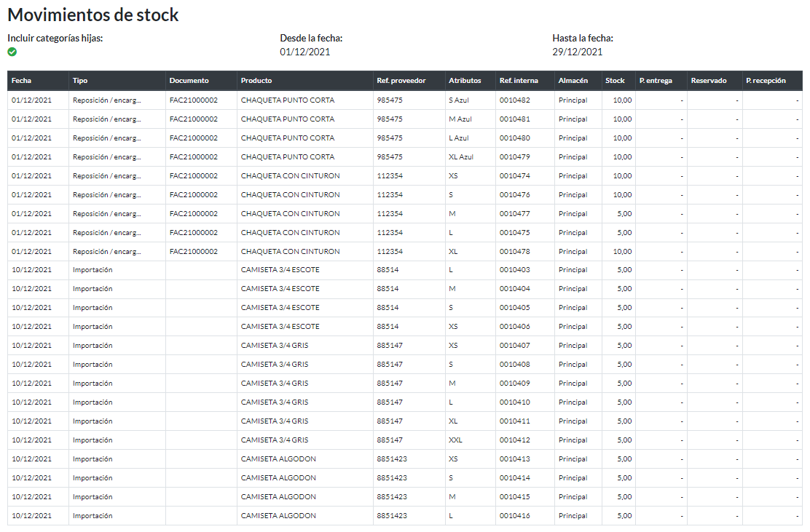Click internal reference 0010416 in the last row
This screenshot has width=810, height=532.
tap(511, 515)
